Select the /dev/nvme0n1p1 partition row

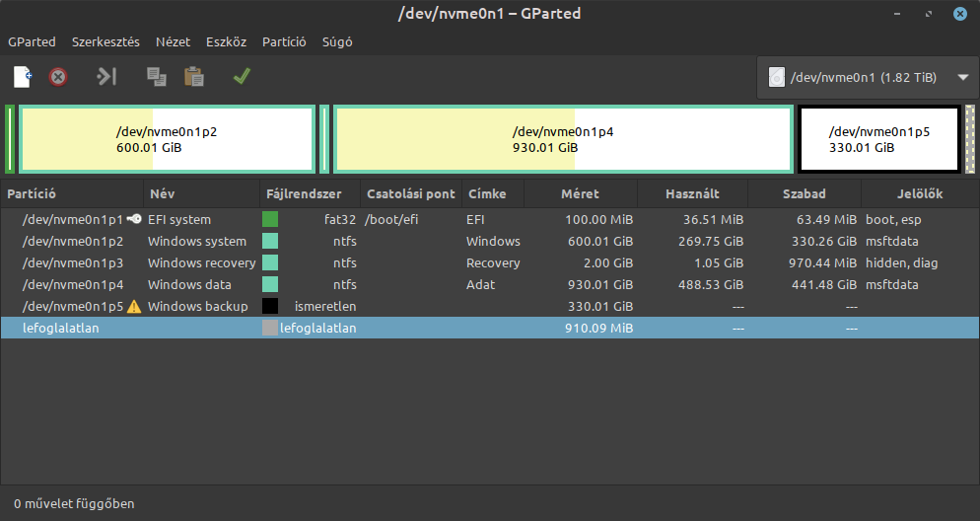490,219
